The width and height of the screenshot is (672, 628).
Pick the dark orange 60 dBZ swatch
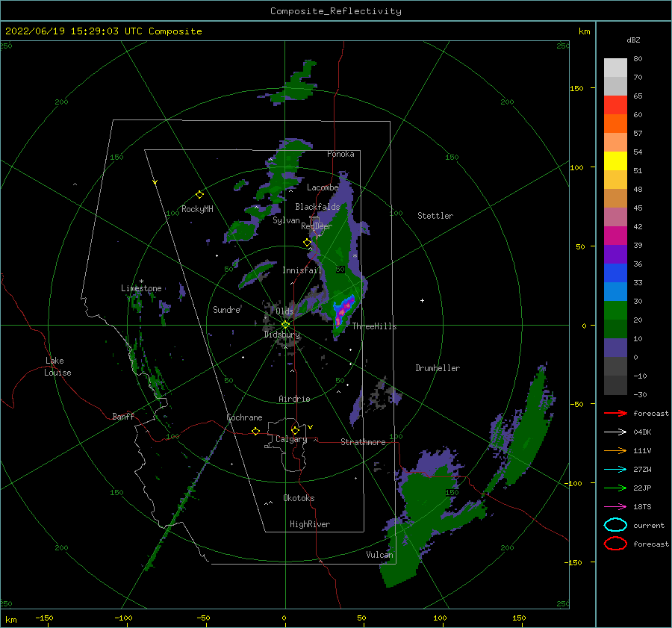(615, 123)
